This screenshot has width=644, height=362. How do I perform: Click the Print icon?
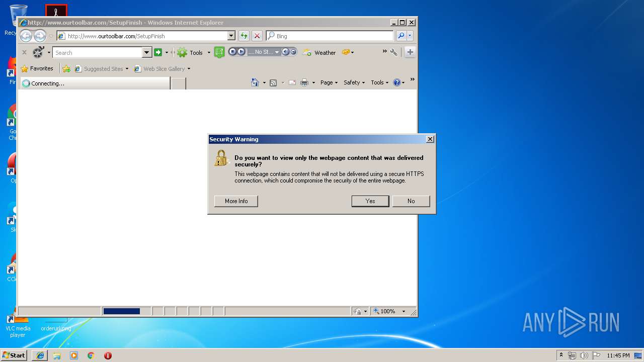(304, 82)
